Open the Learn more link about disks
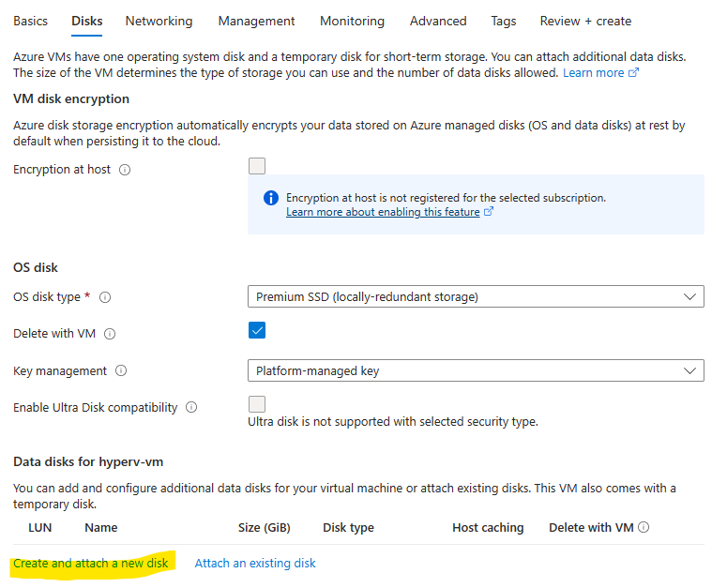The image size is (727, 588). 594,72
